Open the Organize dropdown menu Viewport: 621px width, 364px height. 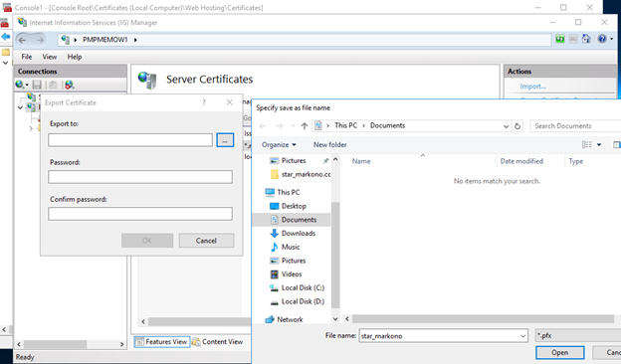[x=279, y=145]
